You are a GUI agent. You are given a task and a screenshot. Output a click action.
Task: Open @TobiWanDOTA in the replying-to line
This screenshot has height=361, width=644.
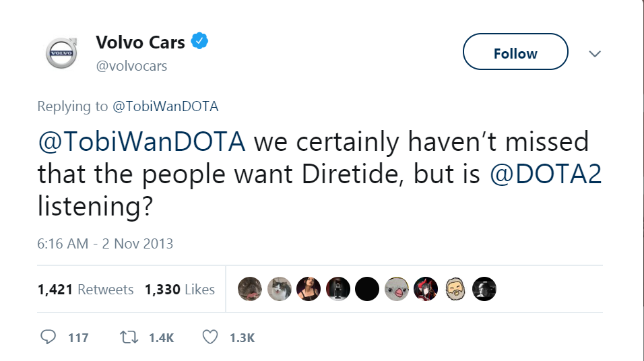point(165,106)
